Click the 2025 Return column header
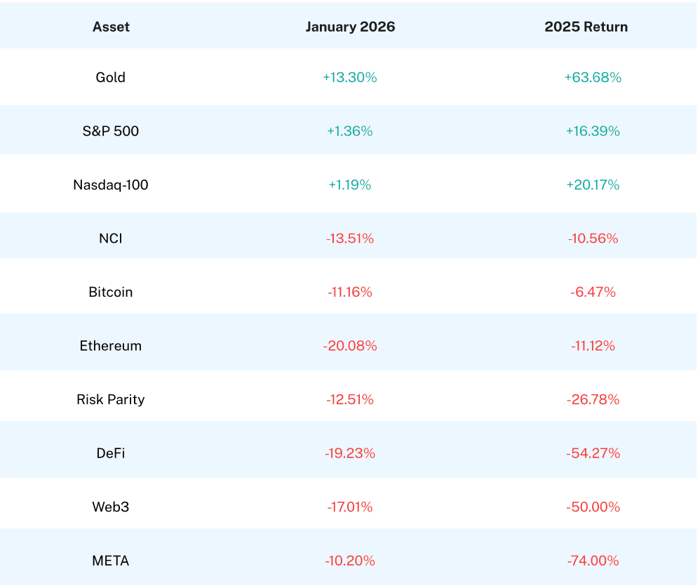Viewport: 700px width, 588px height. (586, 27)
